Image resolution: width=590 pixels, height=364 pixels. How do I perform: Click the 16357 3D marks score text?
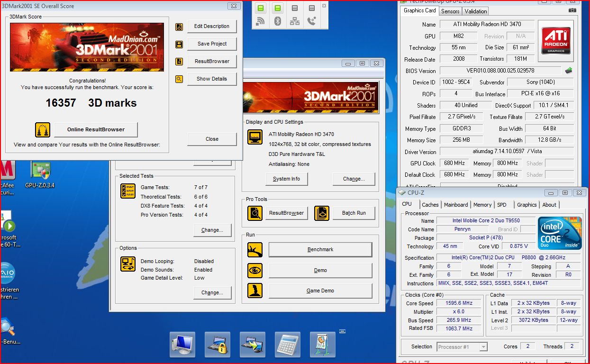[x=91, y=103]
